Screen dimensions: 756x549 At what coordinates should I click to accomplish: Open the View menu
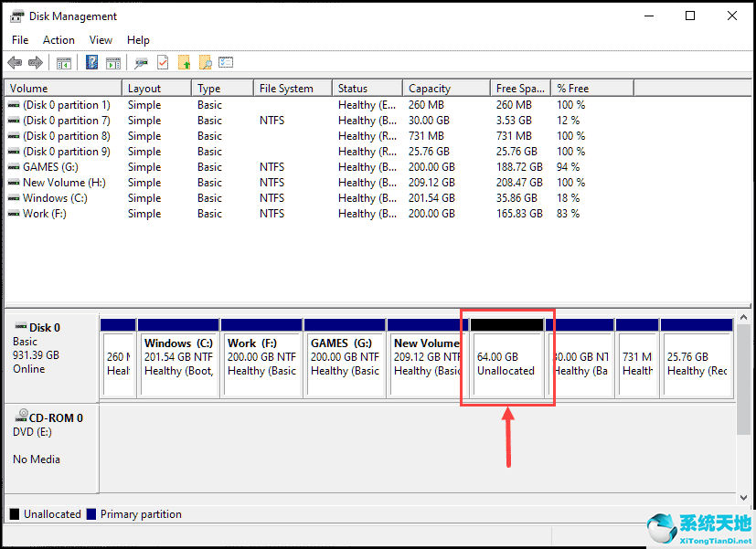(x=101, y=39)
